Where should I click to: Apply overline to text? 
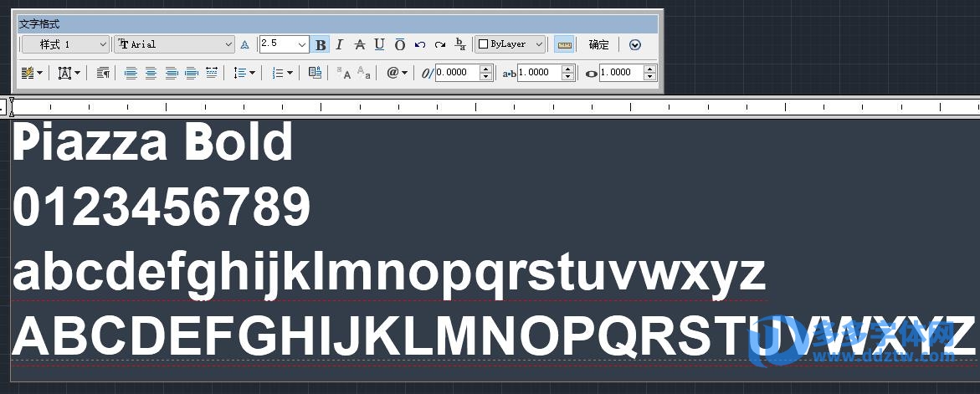(x=400, y=45)
